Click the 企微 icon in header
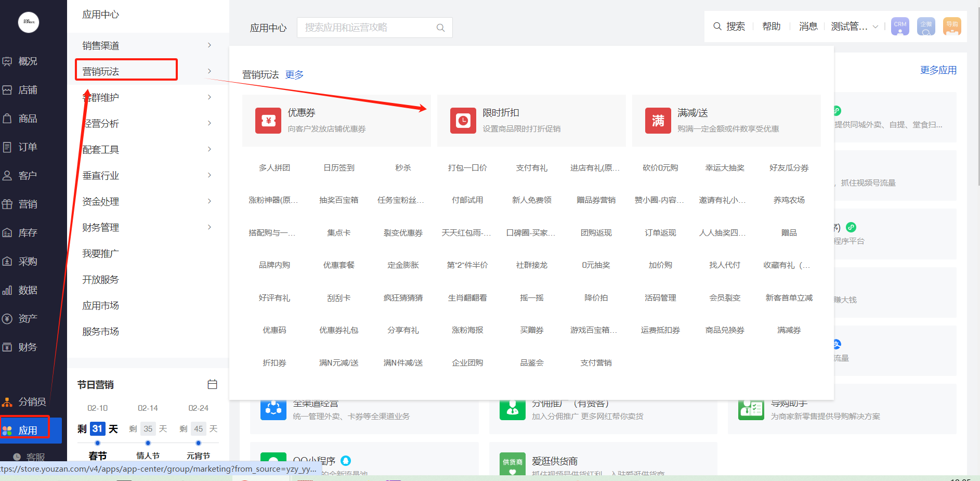The image size is (980, 481). pyautogui.click(x=926, y=27)
